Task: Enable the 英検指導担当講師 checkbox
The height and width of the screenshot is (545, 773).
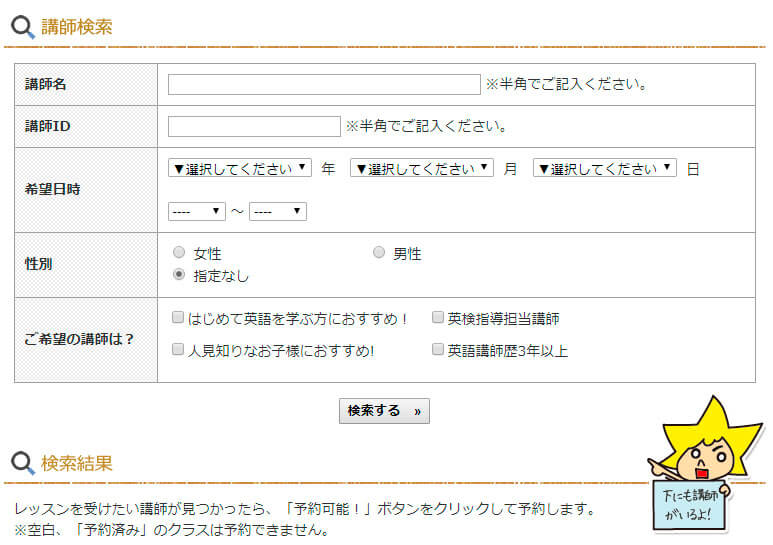Action: 438,318
